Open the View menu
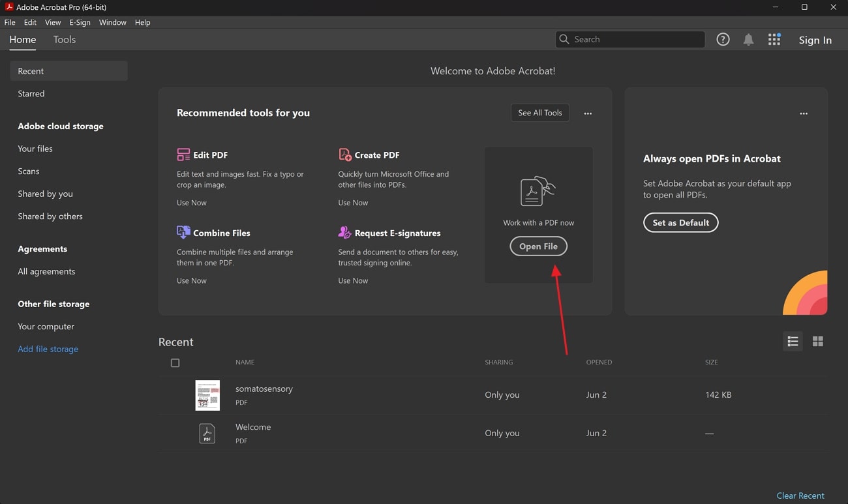The height and width of the screenshot is (504, 848). click(x=53, y=22)
